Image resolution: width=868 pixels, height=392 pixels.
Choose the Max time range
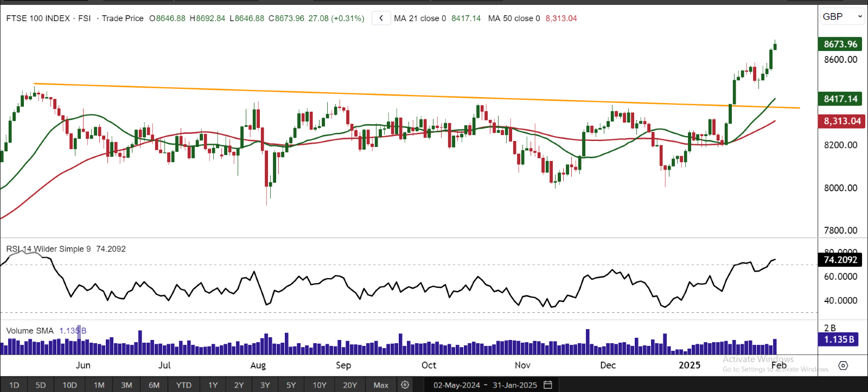[x=381, y=385]
